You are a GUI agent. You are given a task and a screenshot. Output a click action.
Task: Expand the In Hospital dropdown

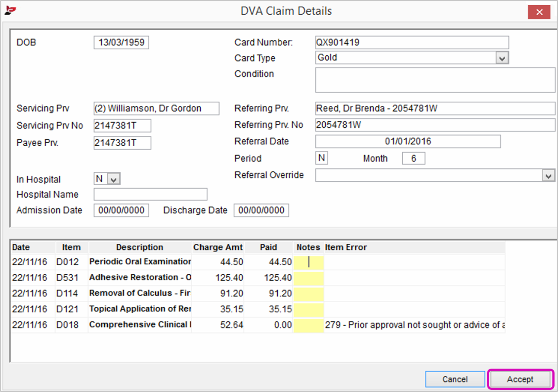pos(113,179)
